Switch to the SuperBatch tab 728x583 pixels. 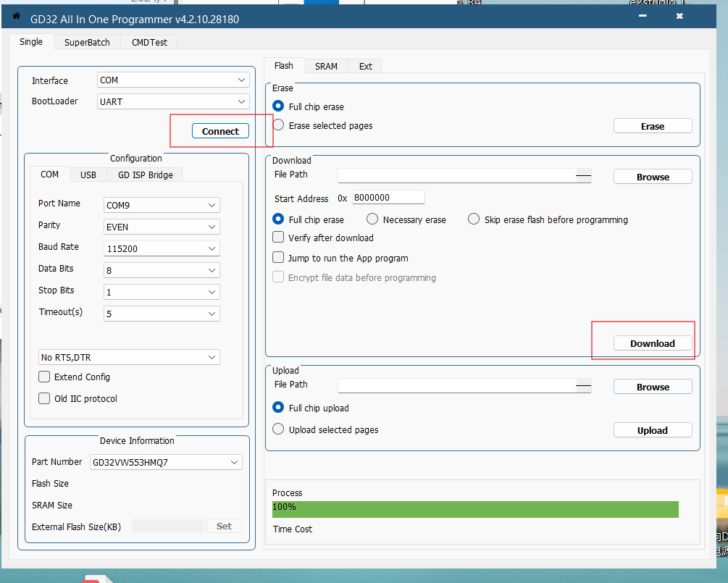[87, 42]
